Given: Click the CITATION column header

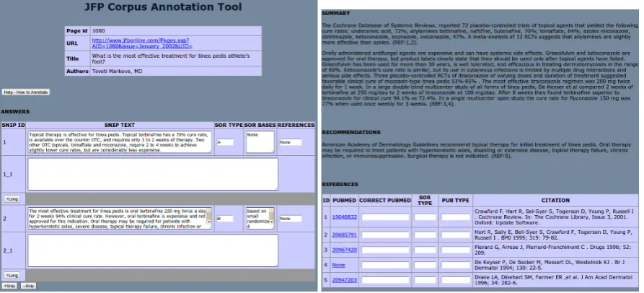Looking at the screenshot, I should pyautogui.click(x=555, y=201).
